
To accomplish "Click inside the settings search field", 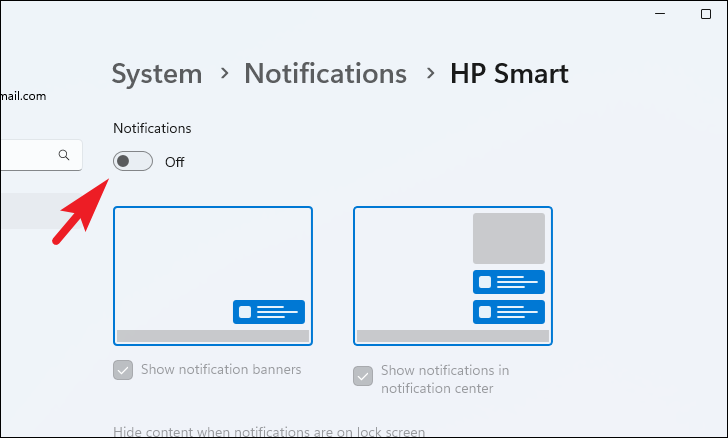I will 41,155.
